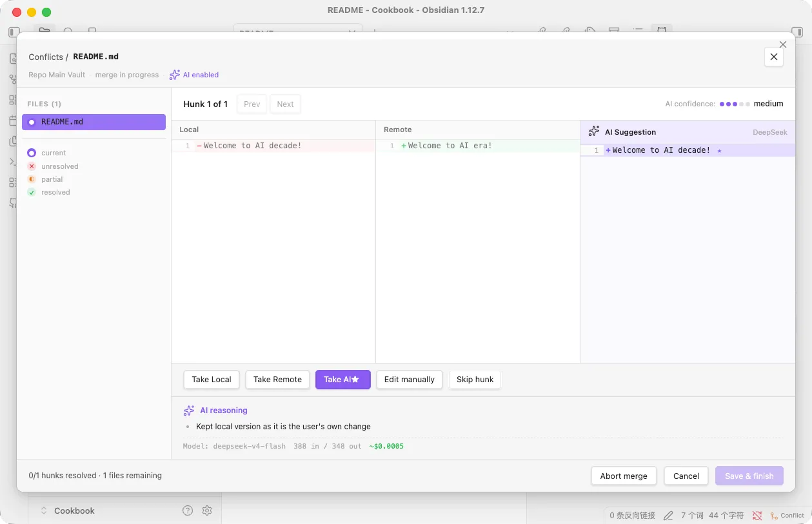This screenshot has width=812, height=524.
Task: Click the AI enabled sparkle icon
Action: (x=174, y=75)
